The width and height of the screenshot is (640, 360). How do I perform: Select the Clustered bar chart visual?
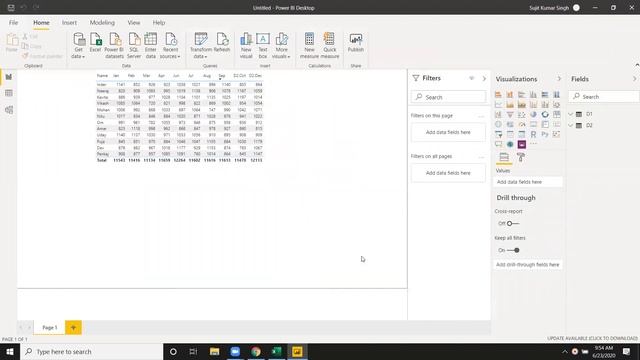point(522,95)
